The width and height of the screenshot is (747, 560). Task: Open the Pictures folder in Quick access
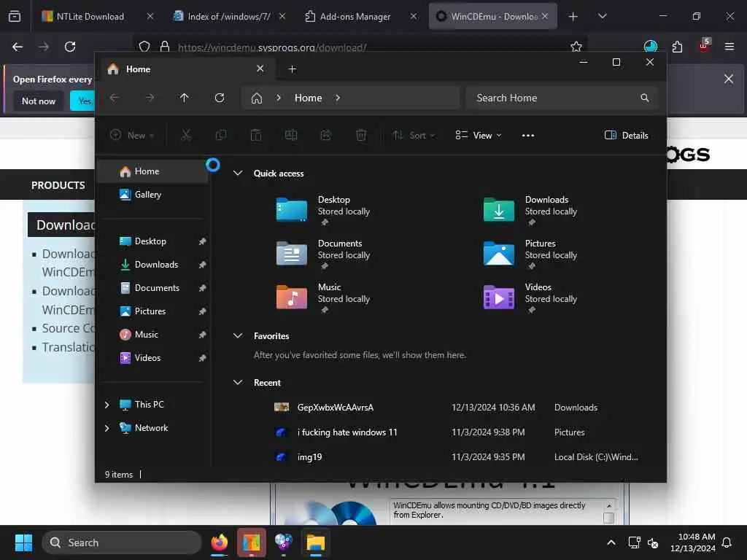click(x=531, y=254)
